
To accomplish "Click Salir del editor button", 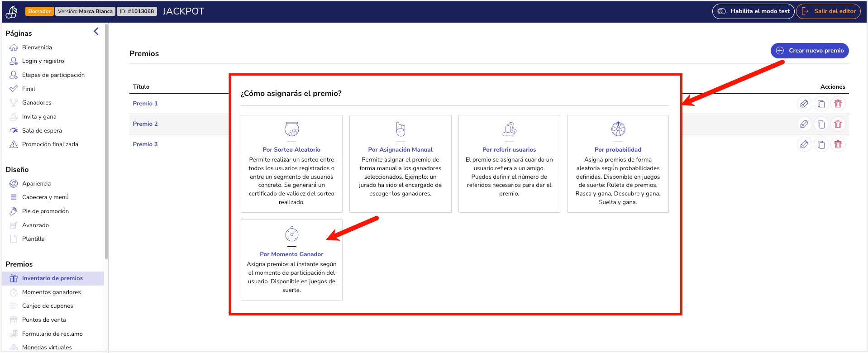I will (x=828, y=11).
